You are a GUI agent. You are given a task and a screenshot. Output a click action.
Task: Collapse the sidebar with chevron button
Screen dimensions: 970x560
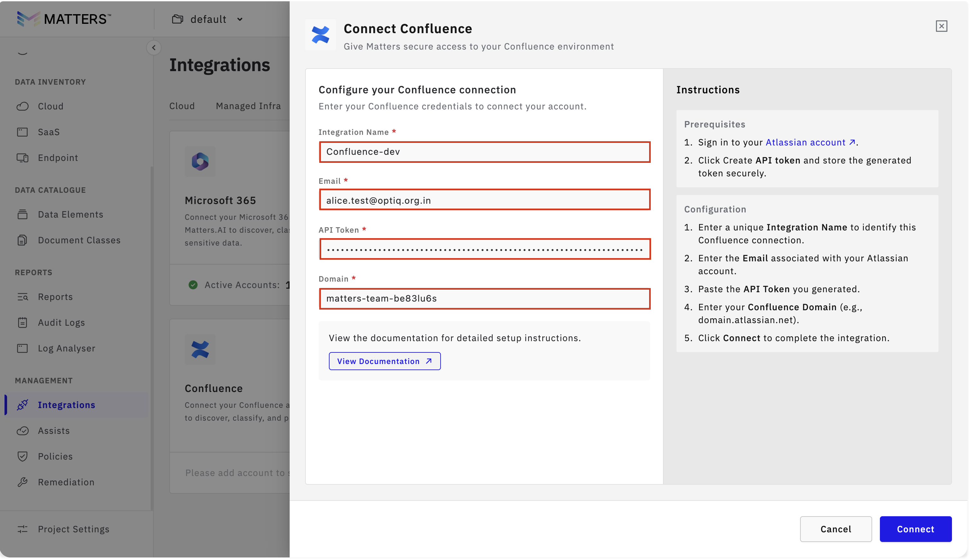tap(154, 48)
